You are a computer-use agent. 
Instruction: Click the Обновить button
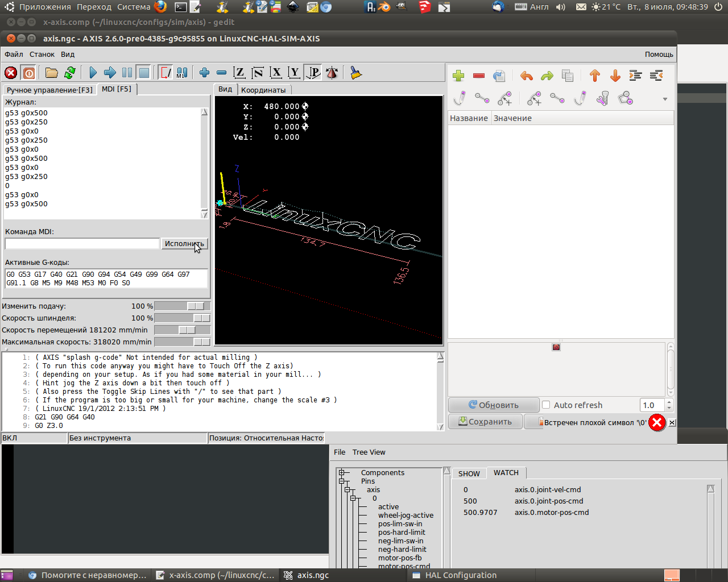(x=493, y=405)
